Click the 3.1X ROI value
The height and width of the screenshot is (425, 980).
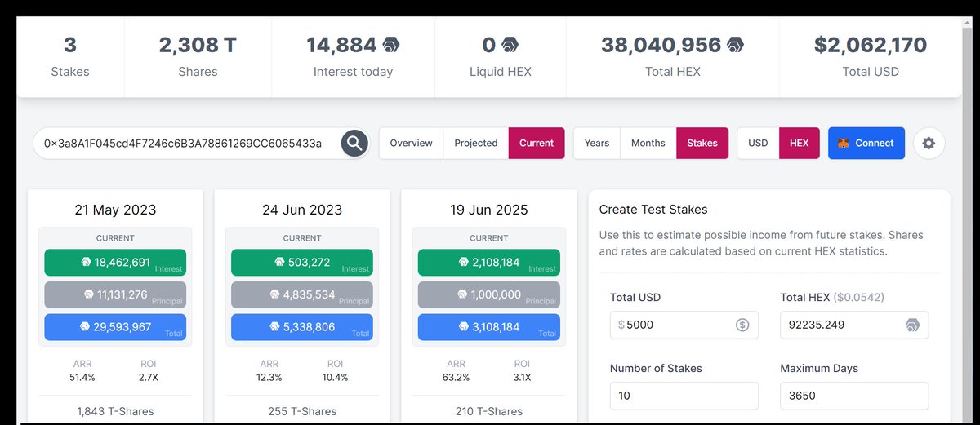(522, 378)
